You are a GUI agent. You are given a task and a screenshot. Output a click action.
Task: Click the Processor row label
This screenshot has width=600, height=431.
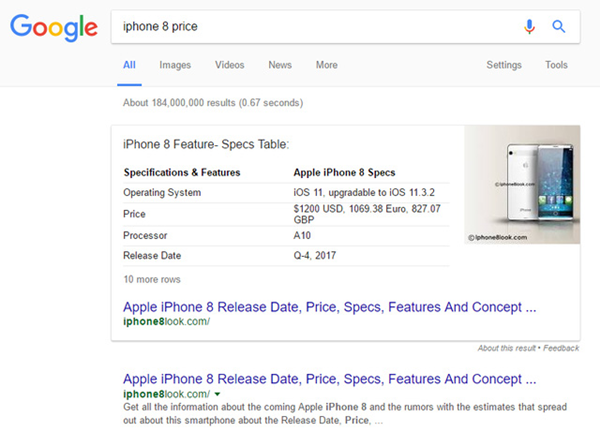coord(145,235)
